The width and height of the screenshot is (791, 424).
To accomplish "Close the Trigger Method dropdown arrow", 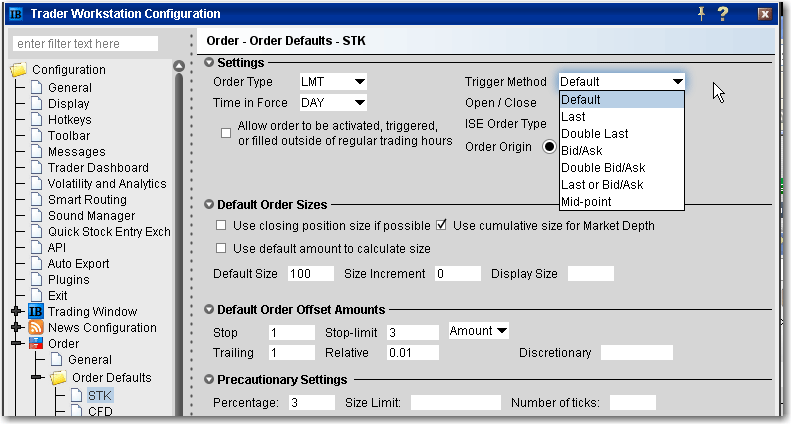I will tap(677, 82).
